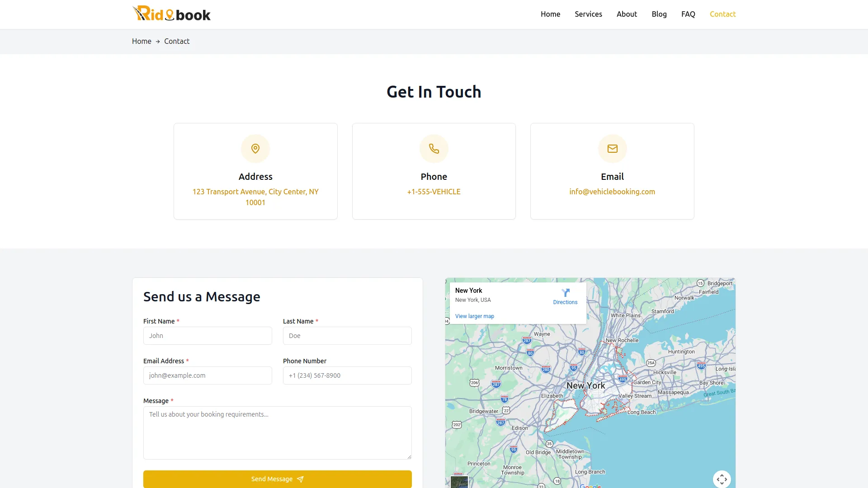Call +1-555-VEHICLE by clicking the number

[x=434, y=192]
